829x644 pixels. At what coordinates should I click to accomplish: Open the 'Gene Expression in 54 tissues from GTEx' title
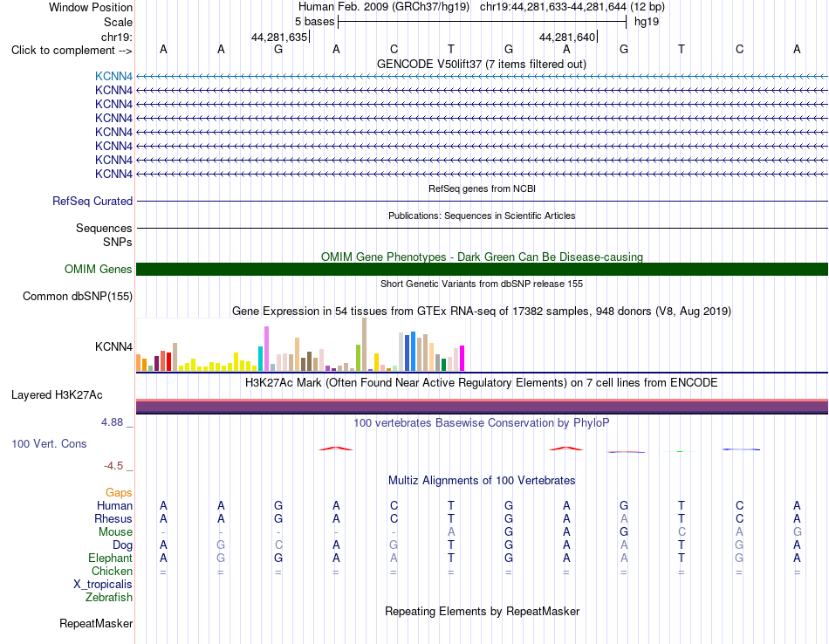click(482, 311)
